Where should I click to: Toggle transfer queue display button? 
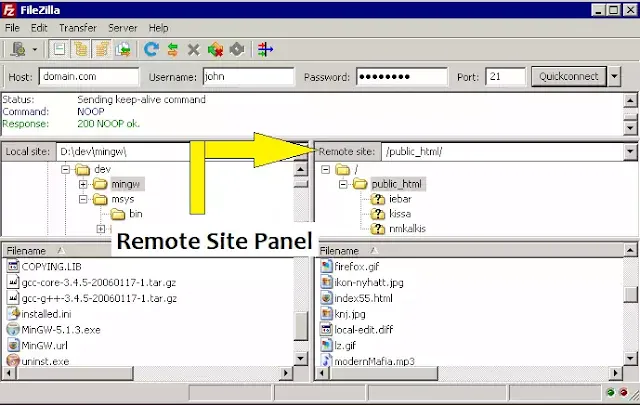click(x=123, y=49)
